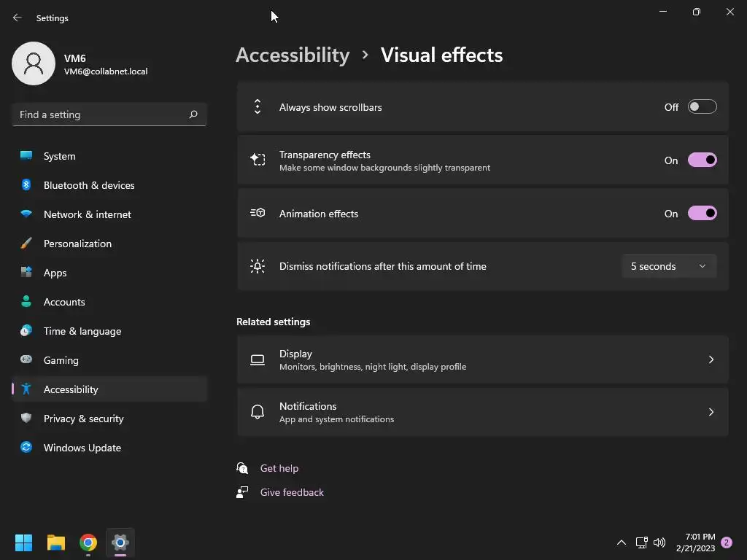The width and height of the screenshot is (747, 560).
Task: Select Time & language in sidebar
Action: point(82,331)
